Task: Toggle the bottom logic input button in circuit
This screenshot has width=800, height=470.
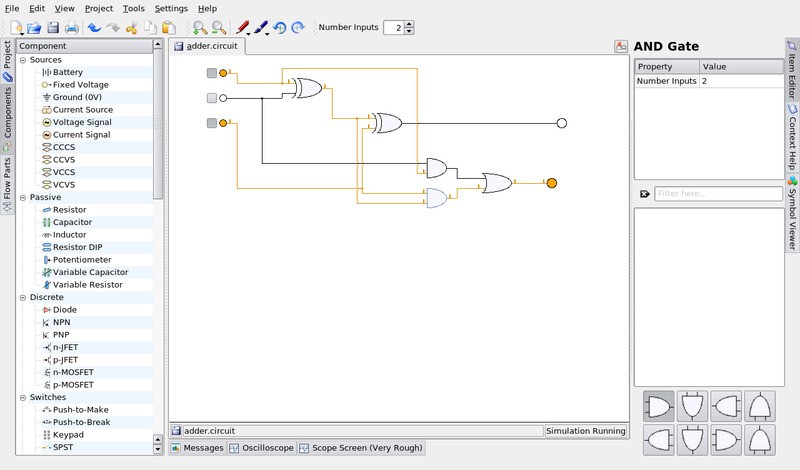Action: (211, 123)
